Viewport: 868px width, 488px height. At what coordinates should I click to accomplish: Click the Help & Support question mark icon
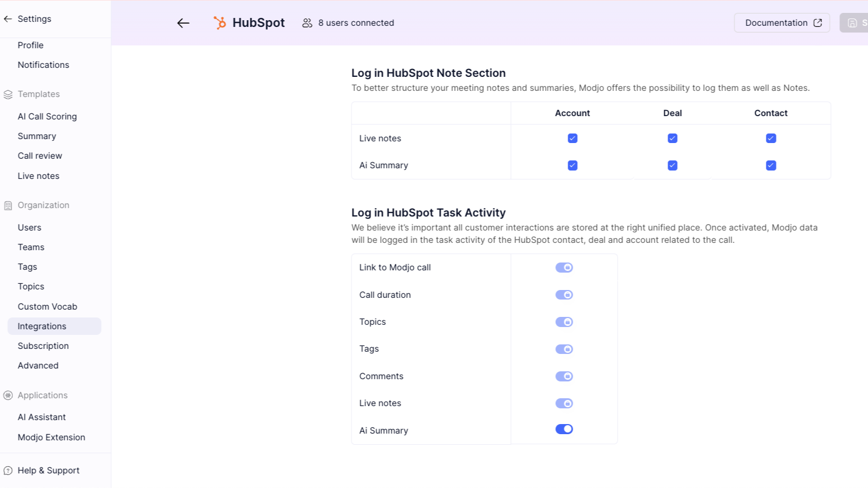click(x=8, y=470)
